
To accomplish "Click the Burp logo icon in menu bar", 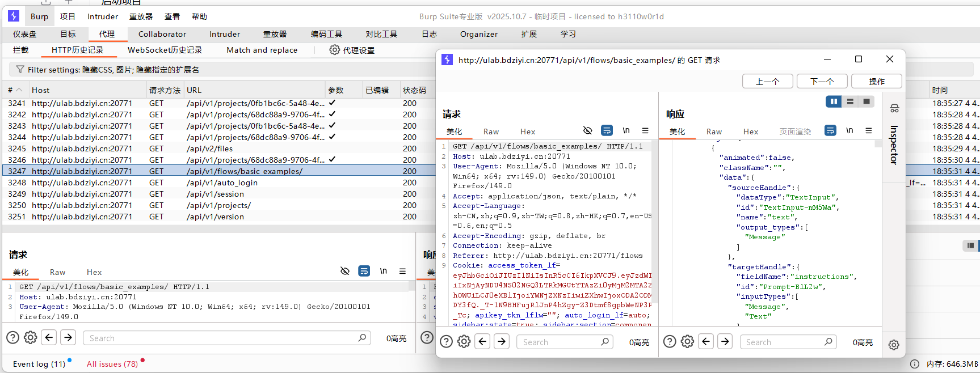I will pos(14,16).
